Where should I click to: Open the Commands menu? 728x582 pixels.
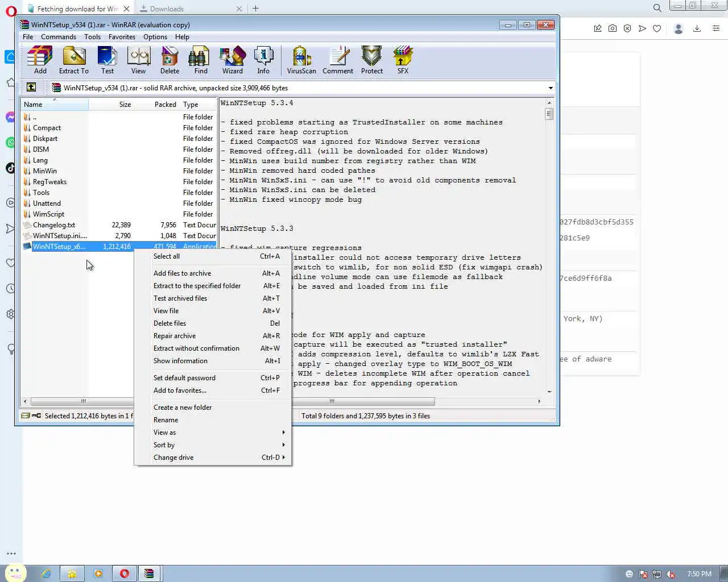point(59,37)
